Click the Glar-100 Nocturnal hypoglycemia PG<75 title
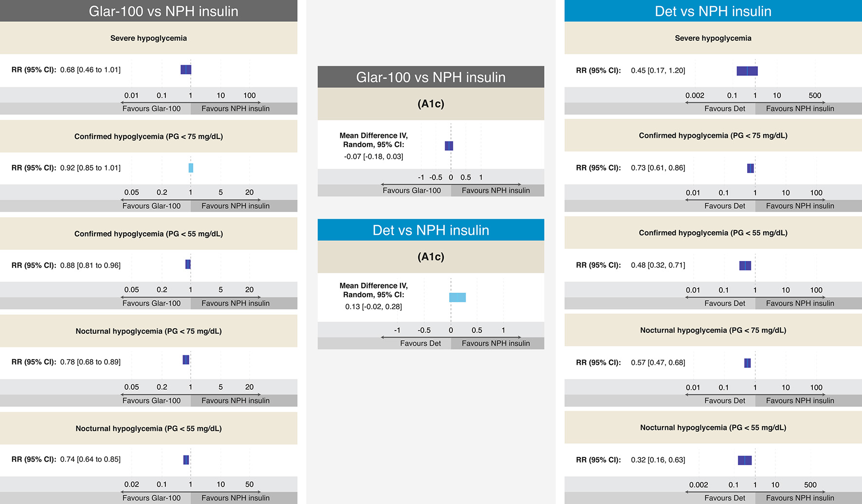 tap(148, 331)
